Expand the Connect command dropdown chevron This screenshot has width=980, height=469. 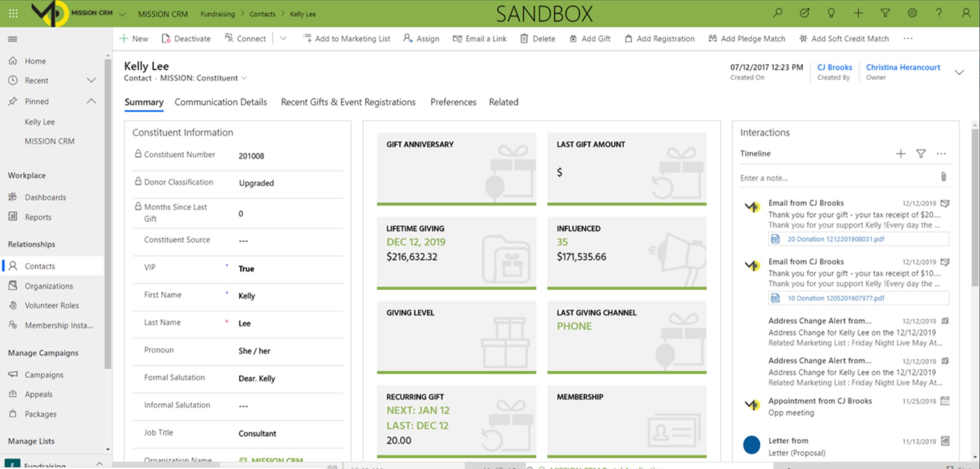pyautogui.click(x=283, y=39)
